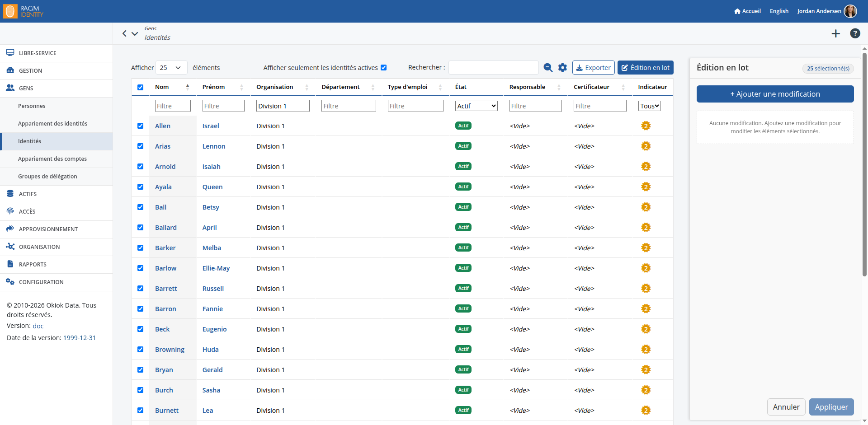Click the indicator badge for Allen
The image size is (868, 425).
(646, 126)
